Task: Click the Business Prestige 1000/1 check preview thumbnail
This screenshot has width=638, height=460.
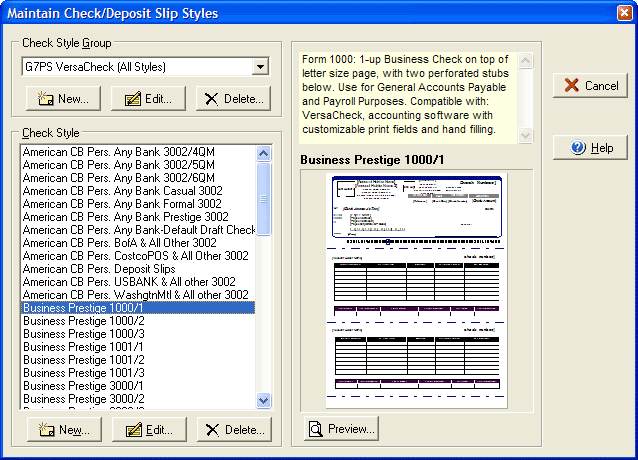Action: (x=416, y=290)
